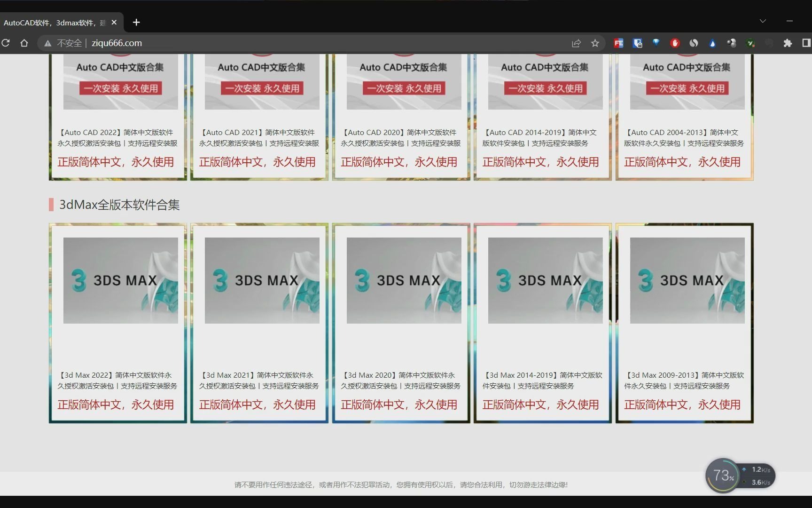
Task: Open the【Auto CAD 2014-2019】description link
Action: pos(540,138)
